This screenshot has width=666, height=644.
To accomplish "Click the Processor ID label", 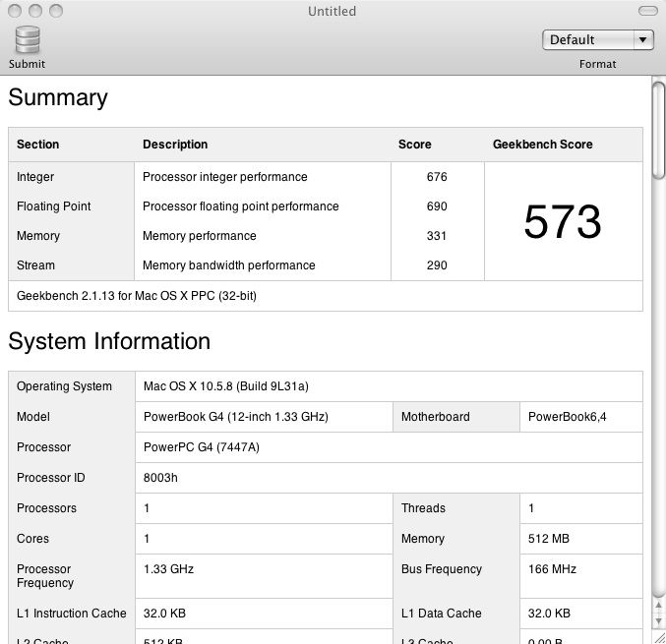I will click(50, 478).
